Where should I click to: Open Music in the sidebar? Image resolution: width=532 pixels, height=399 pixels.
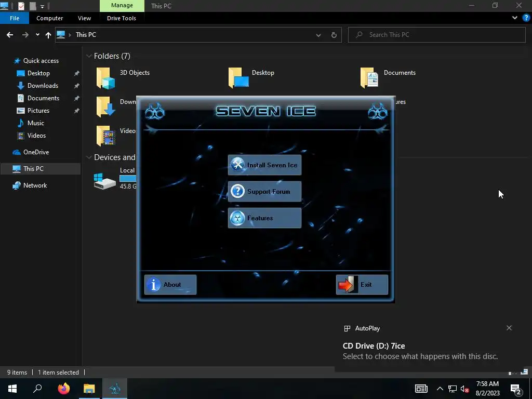35,123
